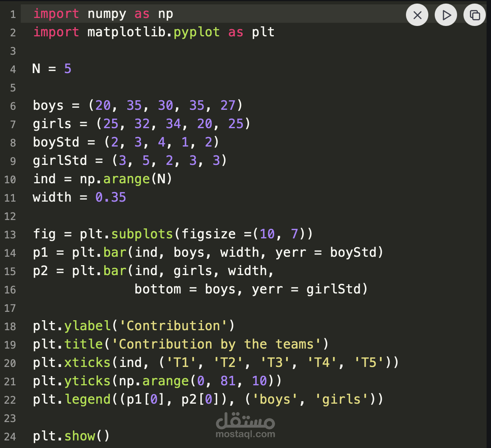Click 'bottom' keyword on line 16

pos(158,289)
